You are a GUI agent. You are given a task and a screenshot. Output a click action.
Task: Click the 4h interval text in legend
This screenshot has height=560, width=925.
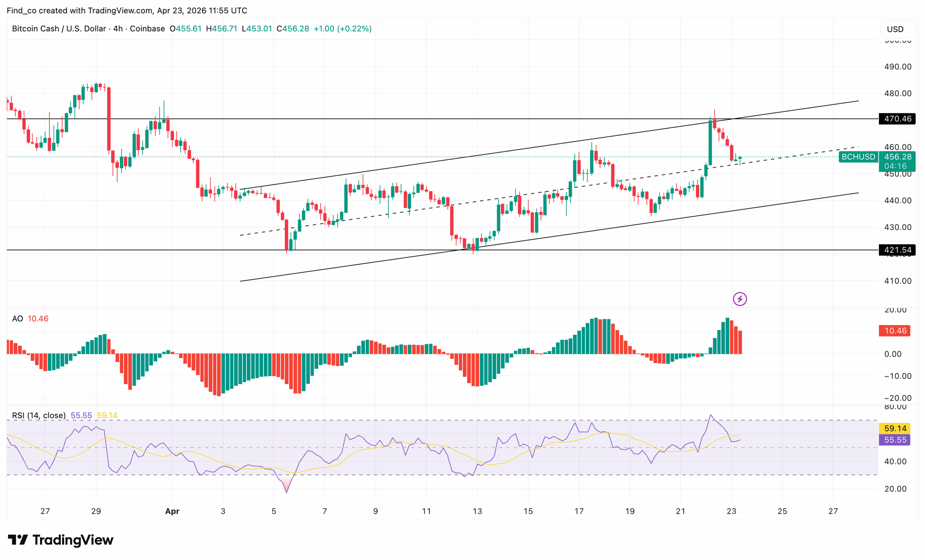(x=118, y=29)
